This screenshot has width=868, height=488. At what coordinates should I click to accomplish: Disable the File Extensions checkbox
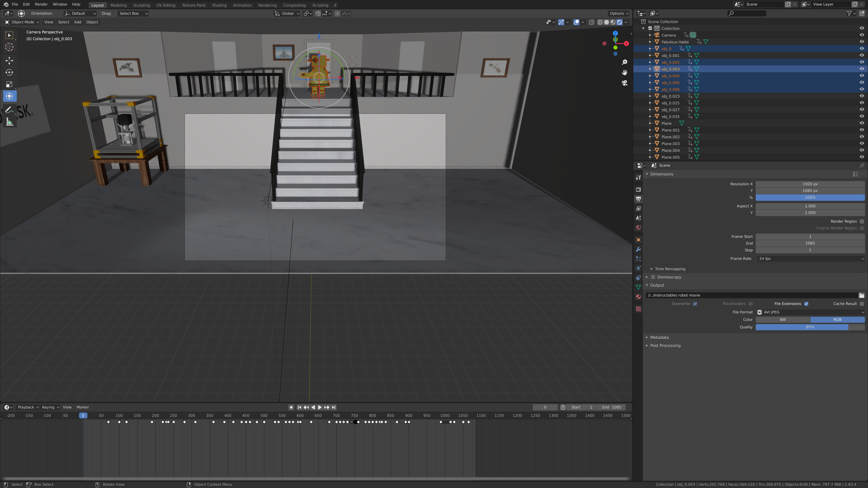[x=806, y=303]
